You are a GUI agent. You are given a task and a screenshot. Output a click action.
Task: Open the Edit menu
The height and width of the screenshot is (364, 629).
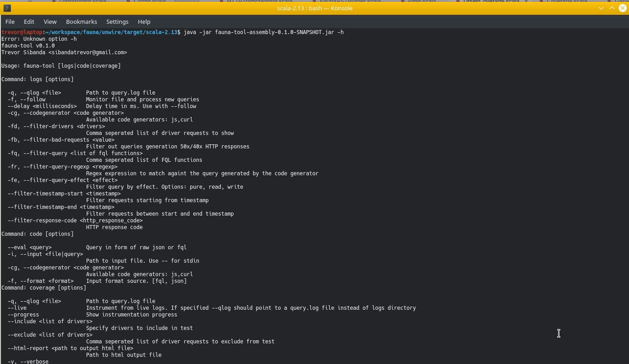click(29, 22)
